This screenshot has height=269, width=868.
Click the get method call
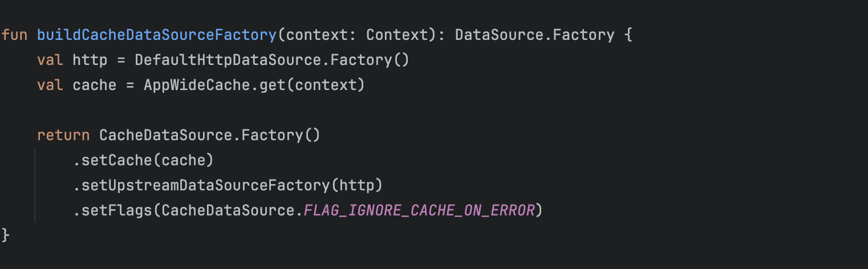273,85
